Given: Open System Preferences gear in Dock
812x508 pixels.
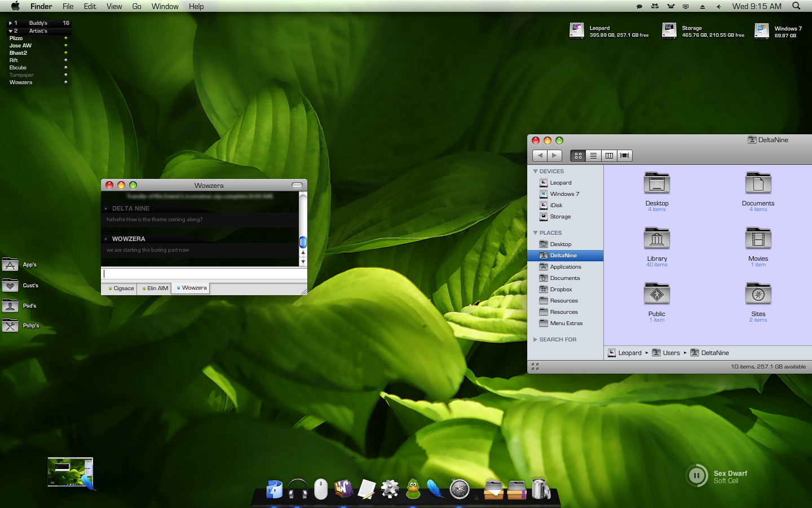Looking at the screenshot, I should pos(390,489).
